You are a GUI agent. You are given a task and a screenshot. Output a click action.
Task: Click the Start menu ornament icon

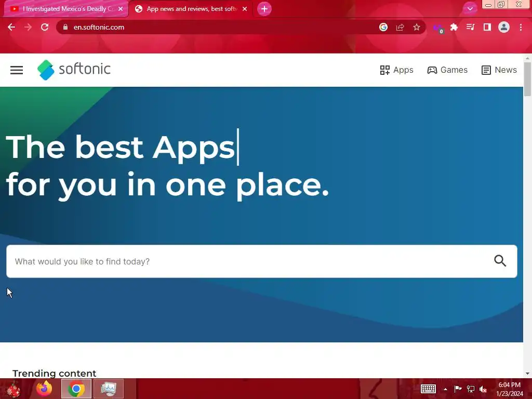coord(14,389)
